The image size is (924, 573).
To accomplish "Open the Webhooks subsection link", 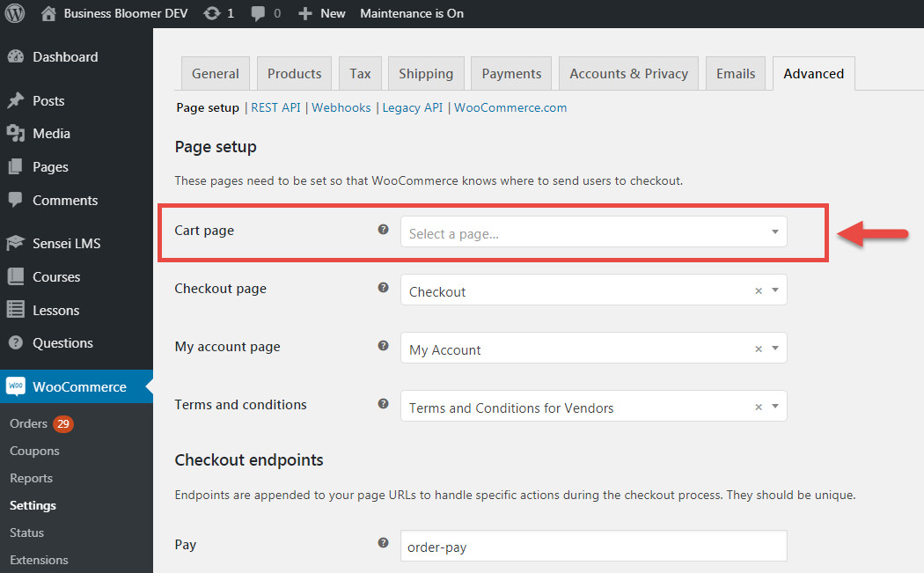I will (341, 107).
